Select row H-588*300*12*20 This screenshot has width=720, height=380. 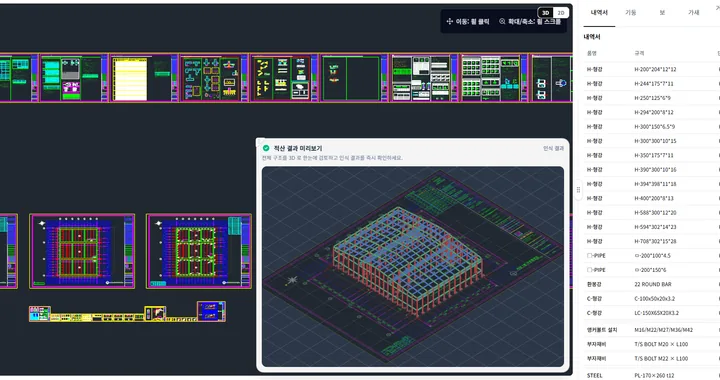tap(652, 212)
